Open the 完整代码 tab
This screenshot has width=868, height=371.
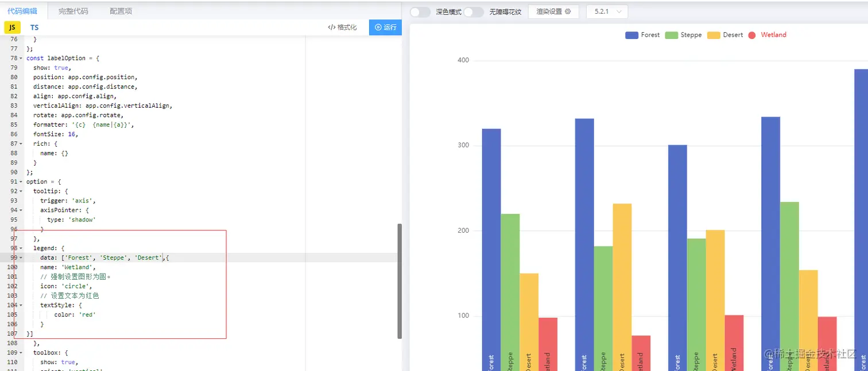coord(73,11)
